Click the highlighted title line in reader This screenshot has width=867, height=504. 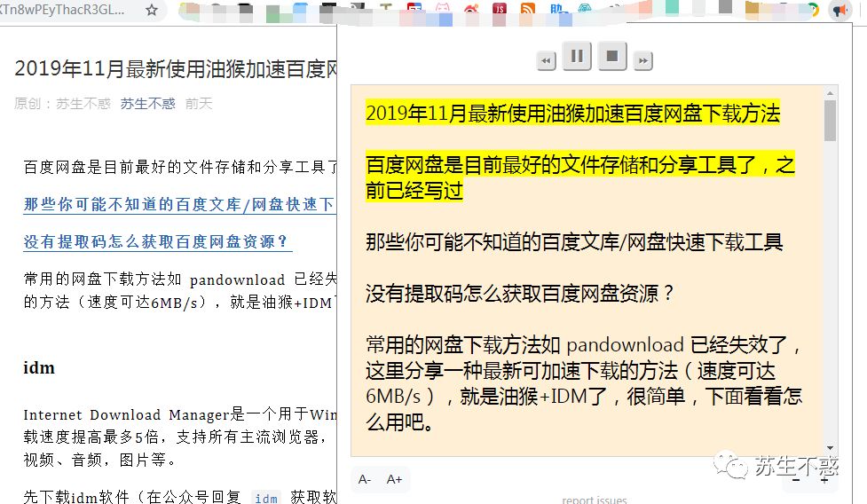click(572, 114)
